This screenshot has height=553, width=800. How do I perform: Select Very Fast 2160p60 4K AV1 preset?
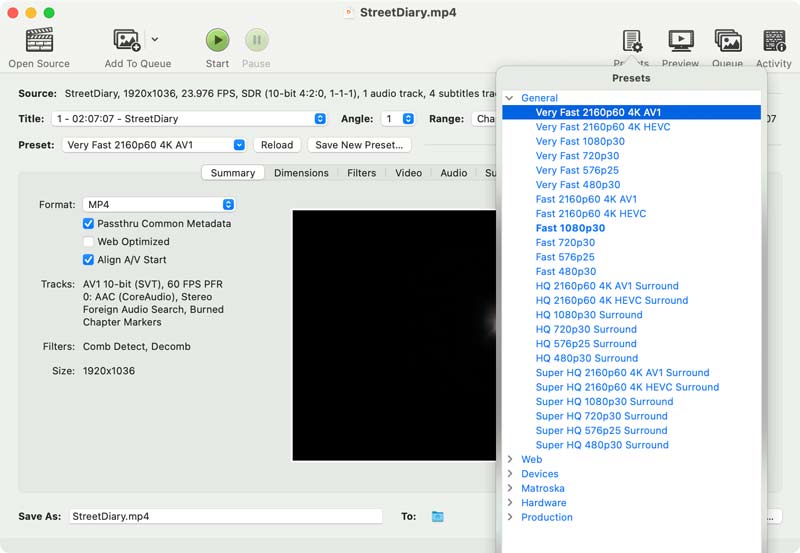point(631,112)
